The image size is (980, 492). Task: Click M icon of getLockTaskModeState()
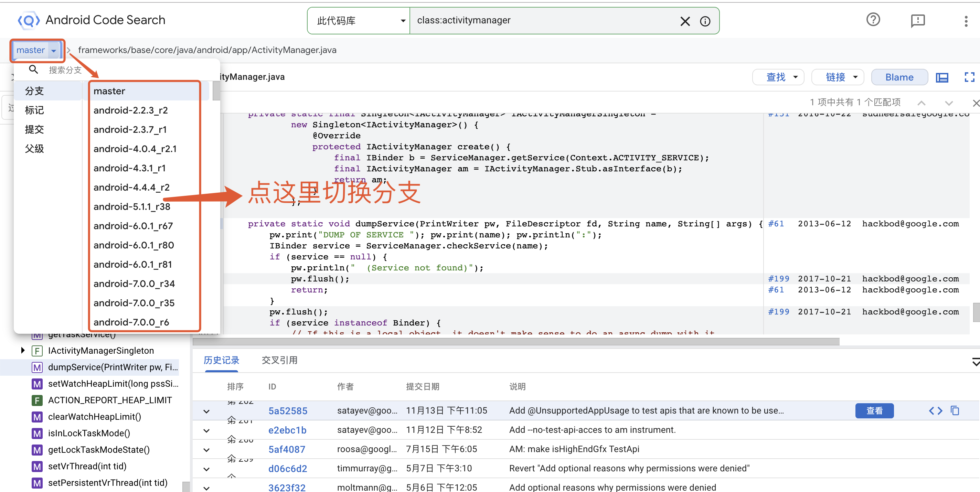[x=37, y=450]
